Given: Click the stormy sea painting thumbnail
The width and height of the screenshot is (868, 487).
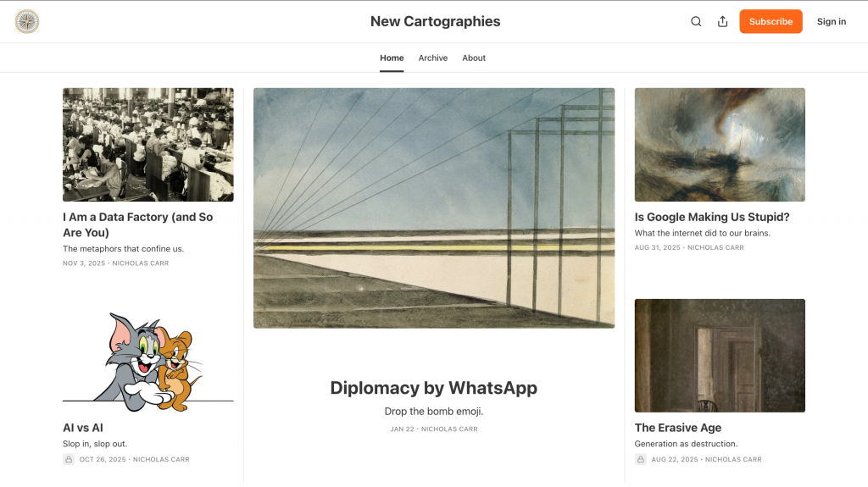Looking at the screenshot, I should tap(720, 145).
